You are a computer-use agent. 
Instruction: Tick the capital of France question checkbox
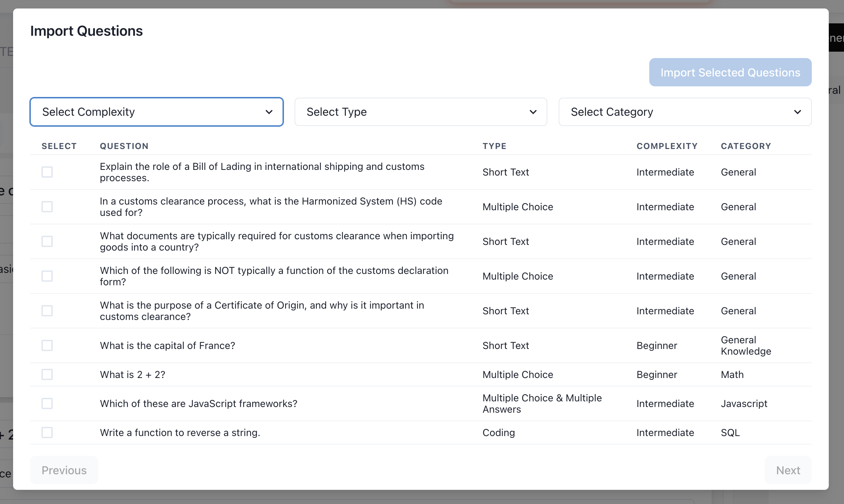click(47, 345)
